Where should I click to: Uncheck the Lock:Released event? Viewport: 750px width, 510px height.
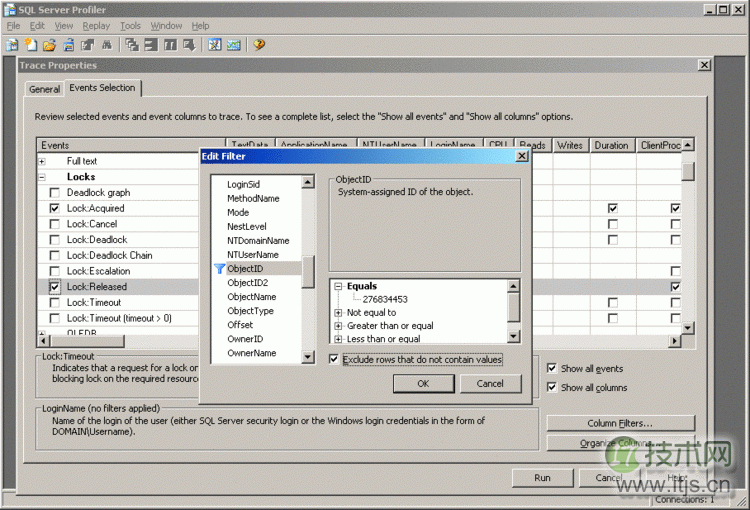pyautogui.click(x=55, y=287)
